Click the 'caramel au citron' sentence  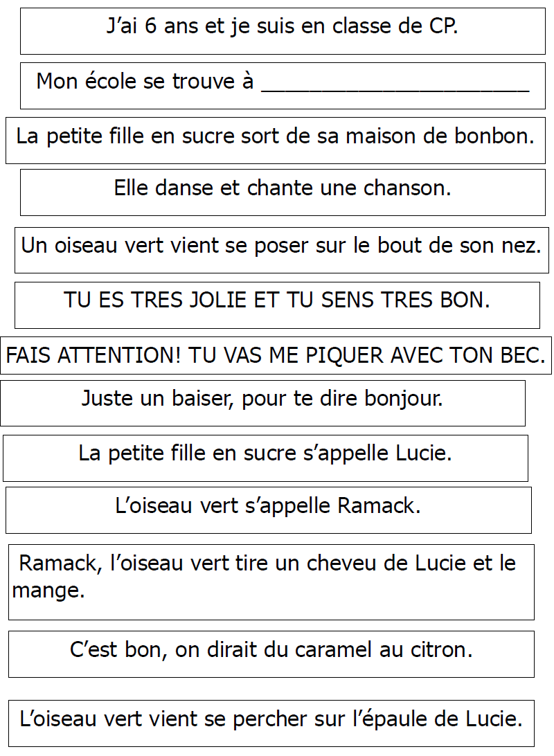click(271, 650)
